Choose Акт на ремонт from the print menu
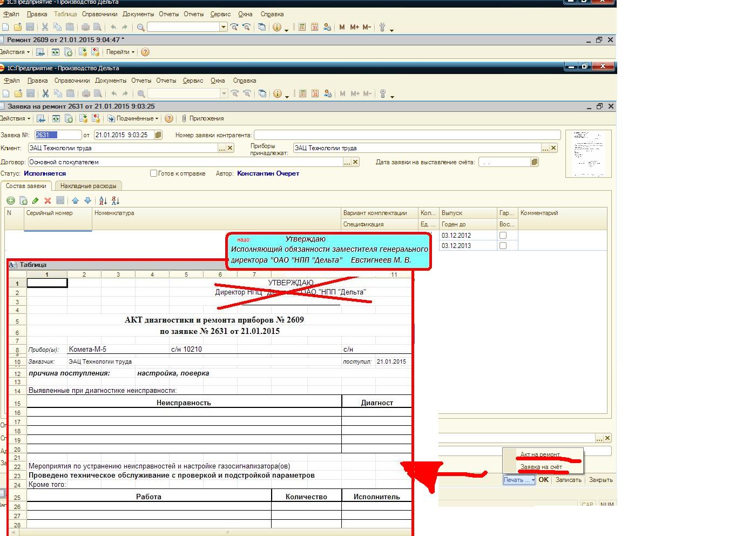Viewport: 756px width, 536px height. click(540, 454)
